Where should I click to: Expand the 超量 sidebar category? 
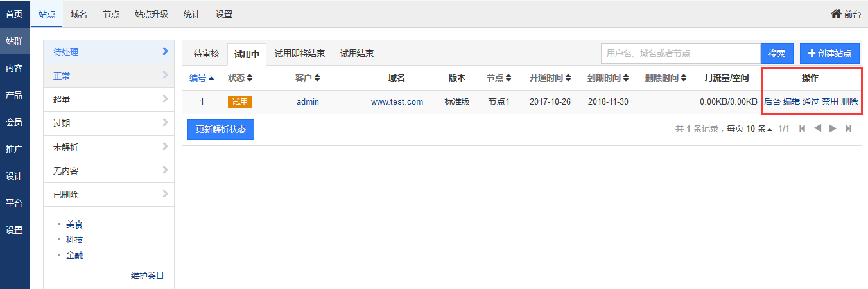click(108, 100)
